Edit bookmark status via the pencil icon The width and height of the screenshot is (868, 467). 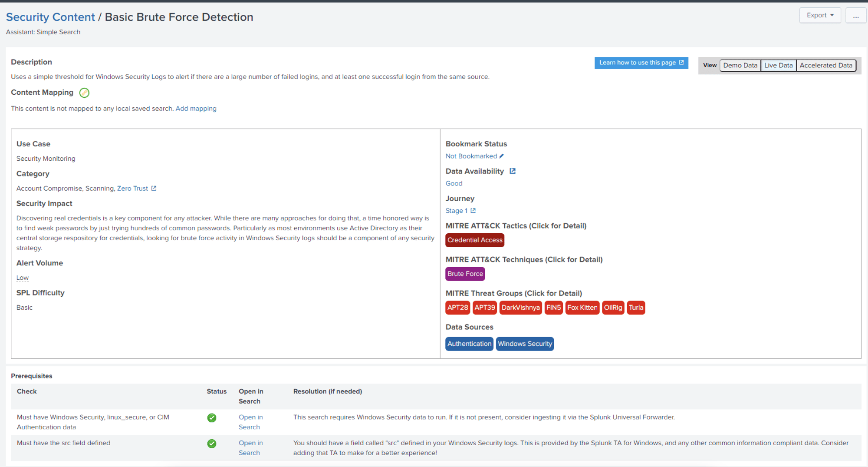(x=502, y=156)
